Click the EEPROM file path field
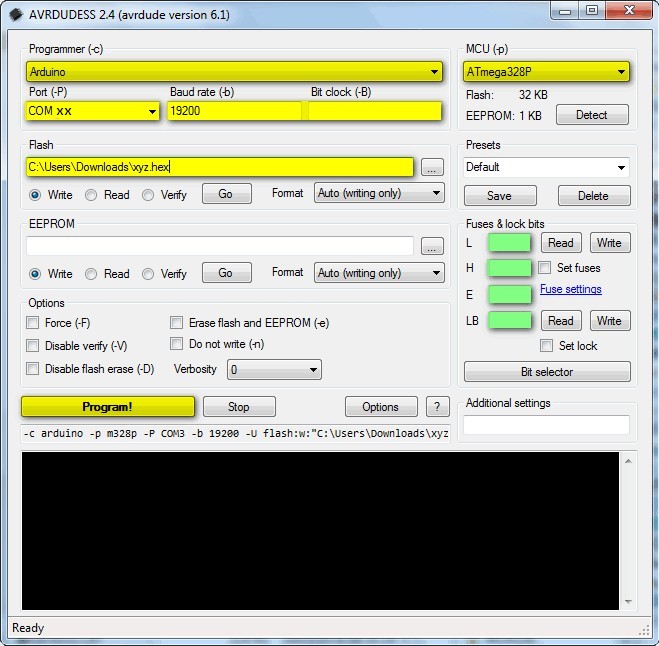This screenshot has width=659, height=646. tap(219, 246)
